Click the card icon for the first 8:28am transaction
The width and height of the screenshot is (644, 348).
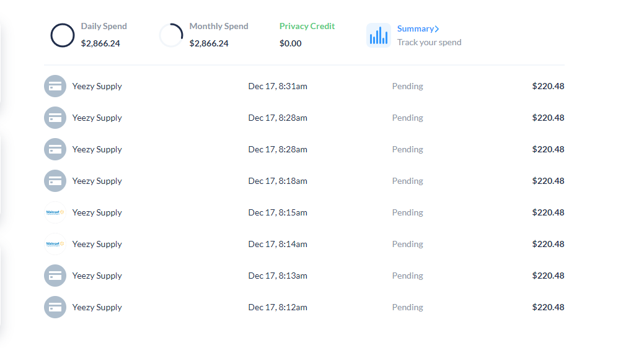click(55, 118)
